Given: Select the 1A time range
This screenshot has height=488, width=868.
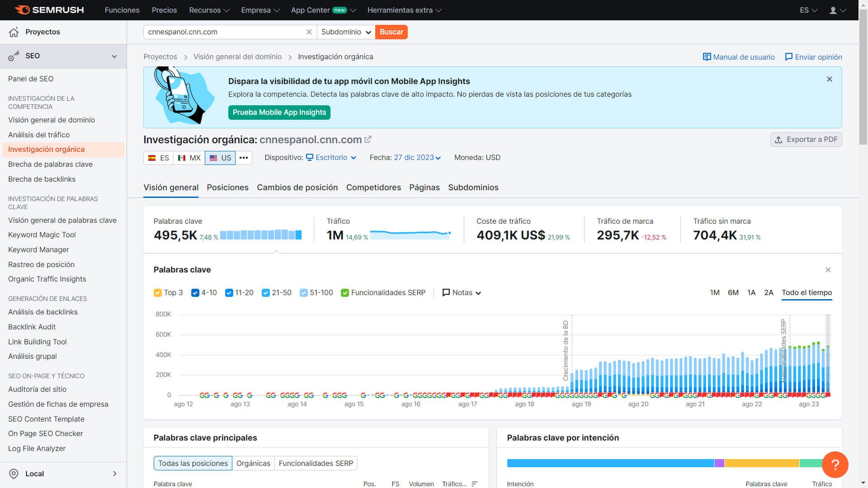Looking at the screenshot, I should click(751, 293).
